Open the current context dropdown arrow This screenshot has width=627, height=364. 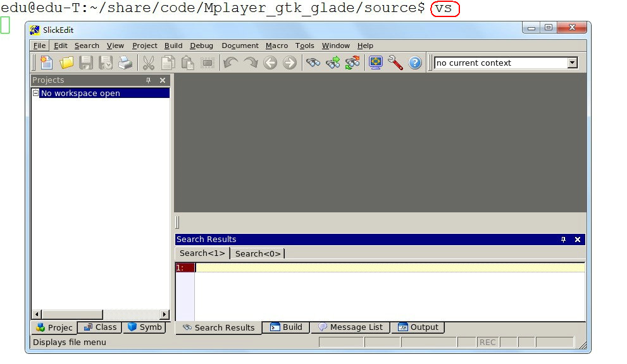pos(573,63)
